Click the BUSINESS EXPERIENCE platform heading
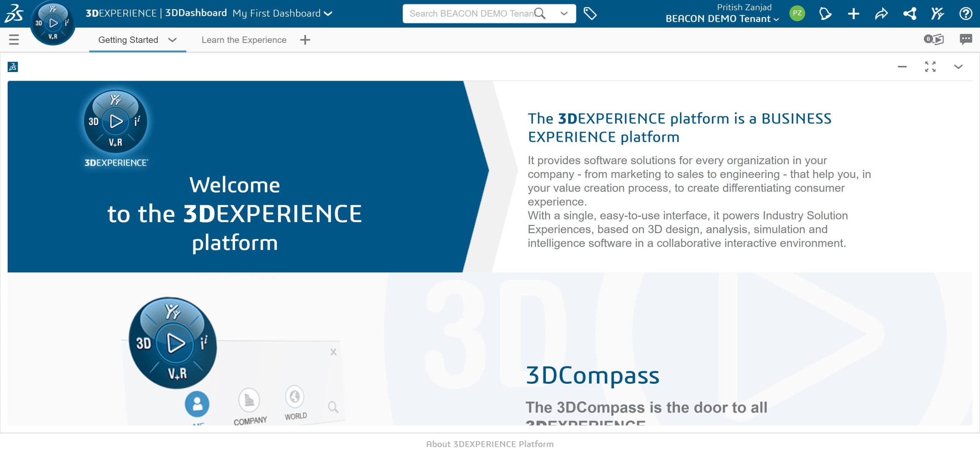The image size is (980, 455). (679, 128)
